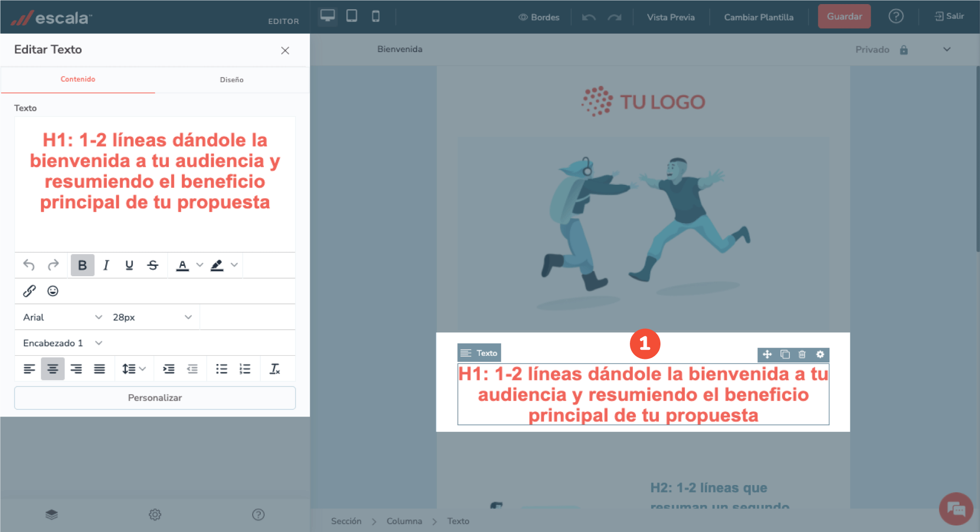The image size is (980, 532).
Task: Open line height dropdown
Action: click(x=134, y=369)
